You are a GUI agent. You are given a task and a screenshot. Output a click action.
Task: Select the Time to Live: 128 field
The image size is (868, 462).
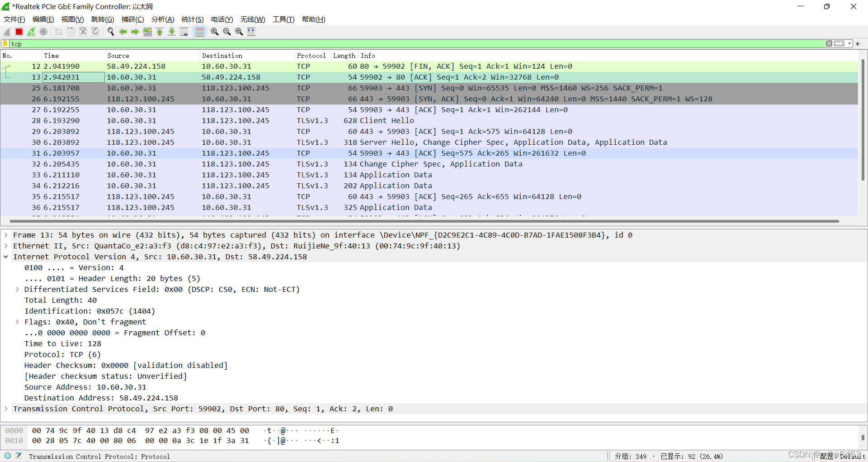click(63, 343)
